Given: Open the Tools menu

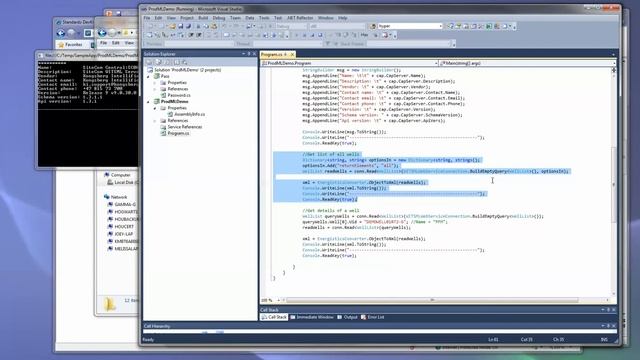Looking at the screenshot, I should (264, 18).
